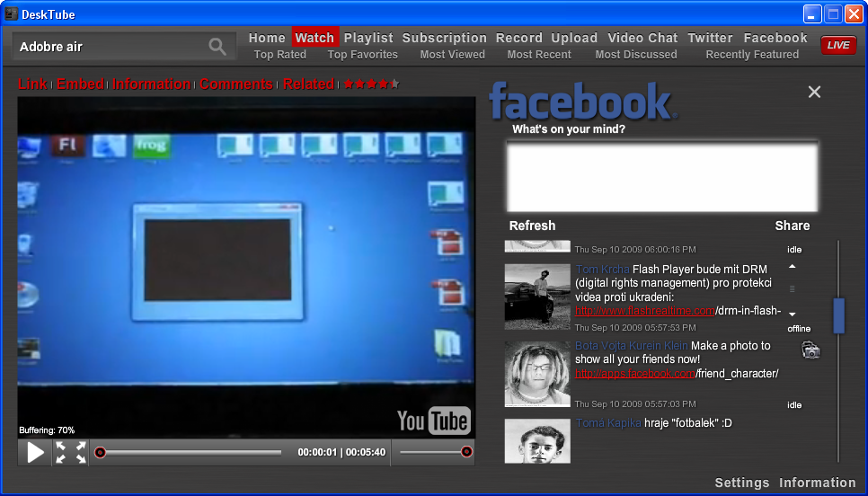Minimize the DeskTube window
Image resolution: width=868 pixels, height=496 pixels.
coord(812,13)
